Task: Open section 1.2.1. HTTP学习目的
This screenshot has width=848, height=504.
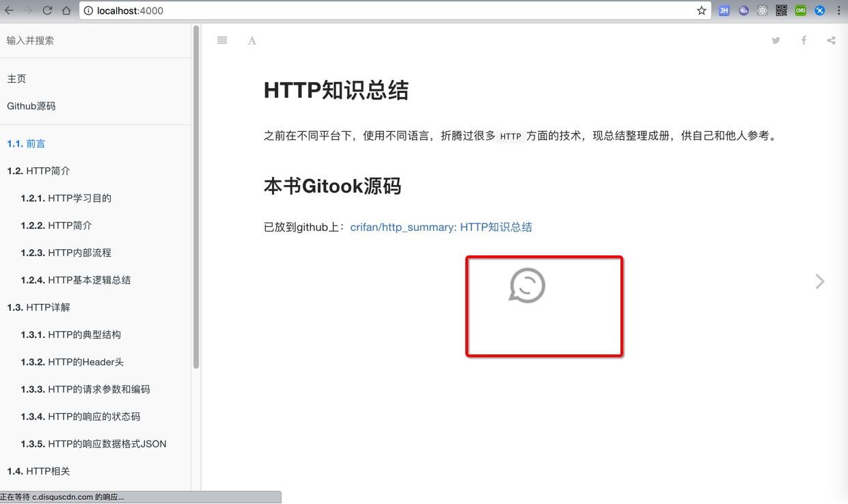Action: [66, 198]
